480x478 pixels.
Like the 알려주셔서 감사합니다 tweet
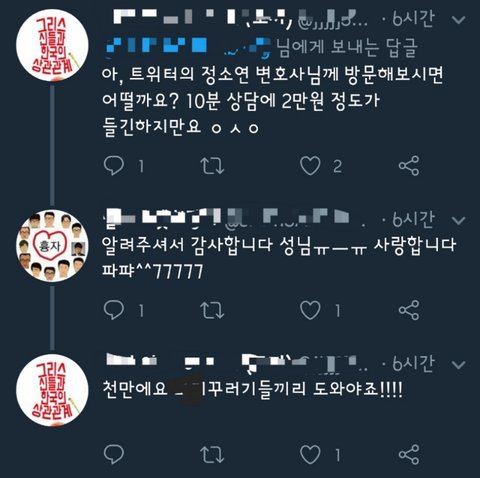point(310,310)
